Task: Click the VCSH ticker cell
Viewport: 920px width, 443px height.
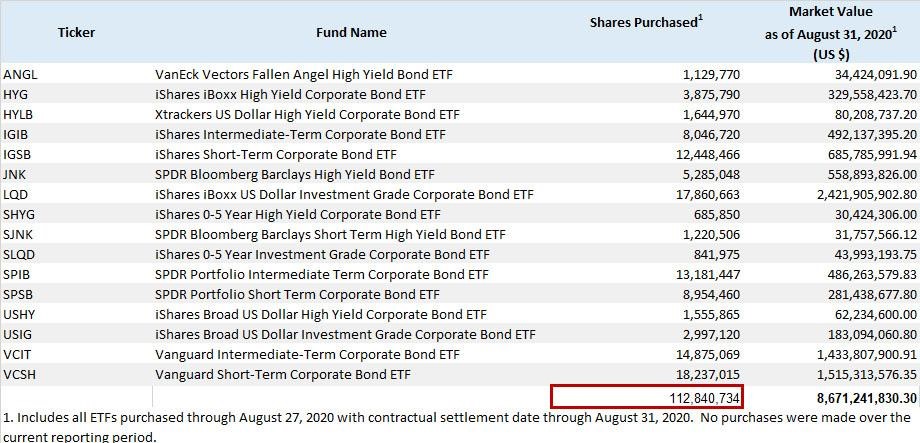Action: click(20, 374)
